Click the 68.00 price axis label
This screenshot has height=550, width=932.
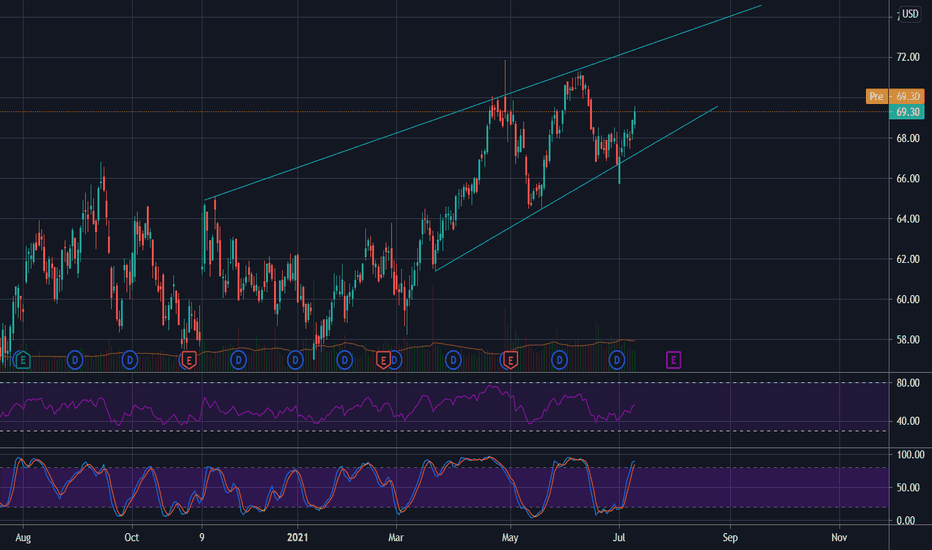pos(908,138)
